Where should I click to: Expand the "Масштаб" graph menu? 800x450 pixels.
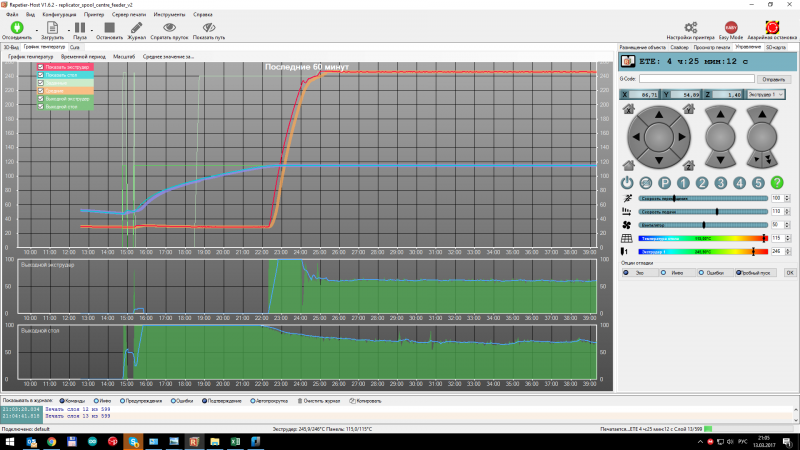[124, 57]
